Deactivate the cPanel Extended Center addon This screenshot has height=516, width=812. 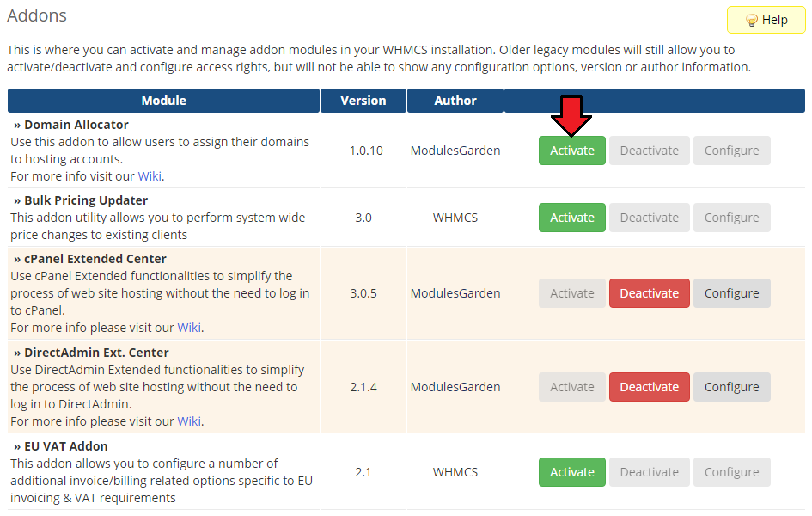[x=649, y=293]
